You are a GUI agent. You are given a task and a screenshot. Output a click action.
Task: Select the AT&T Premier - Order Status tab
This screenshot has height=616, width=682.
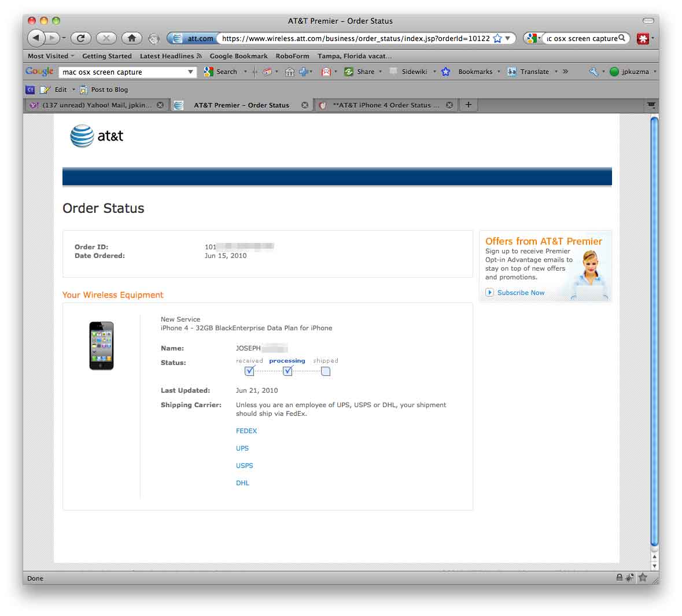pyautogui.click(x=241, y=105)
